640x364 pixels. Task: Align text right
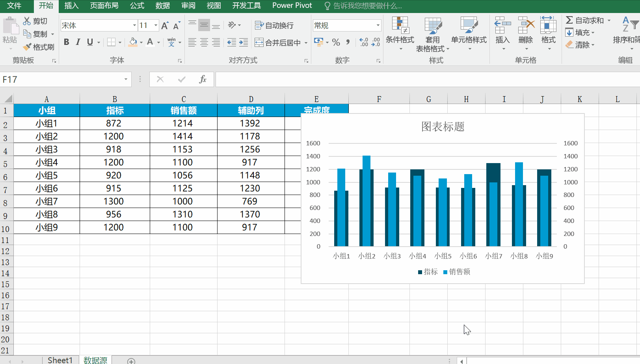pyautogui.click(x=216, y=43)
